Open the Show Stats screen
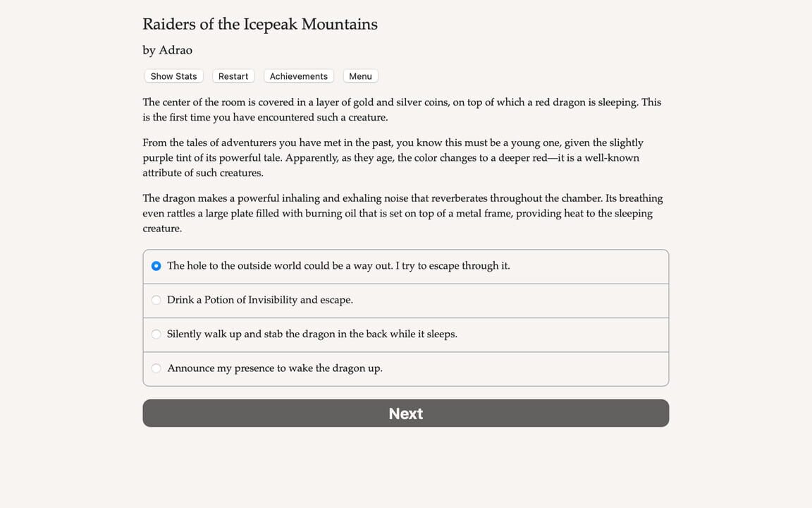Viewport: 812px width, 508px height. tap(173, 75)
